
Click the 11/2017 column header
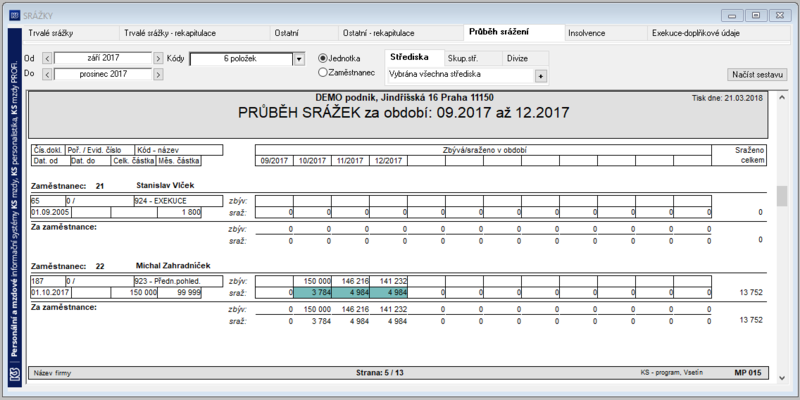351,161
